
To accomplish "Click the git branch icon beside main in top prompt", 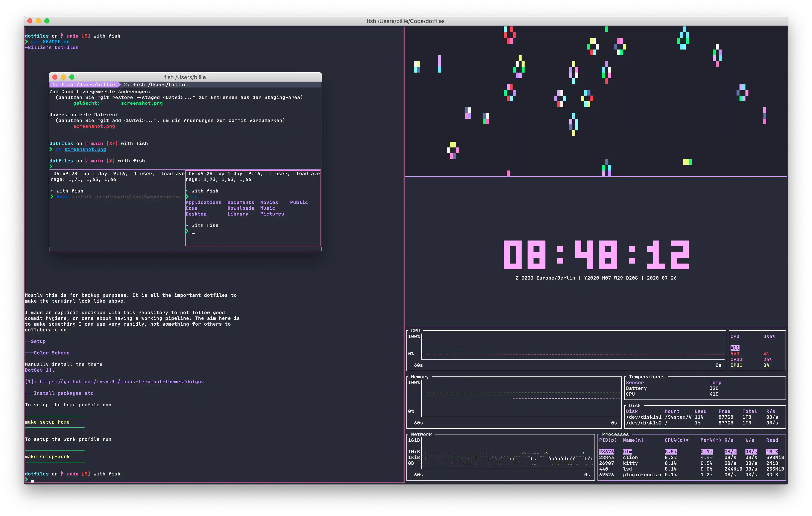I will pos(62,35).
